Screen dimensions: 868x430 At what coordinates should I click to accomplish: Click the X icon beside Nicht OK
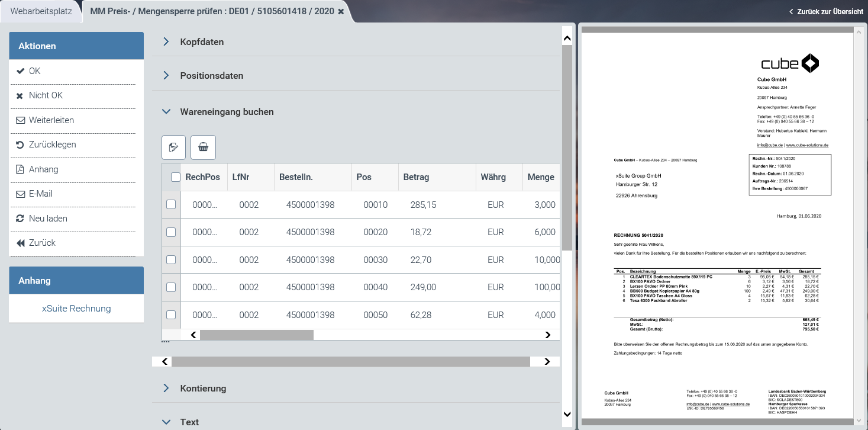point(20,96)
